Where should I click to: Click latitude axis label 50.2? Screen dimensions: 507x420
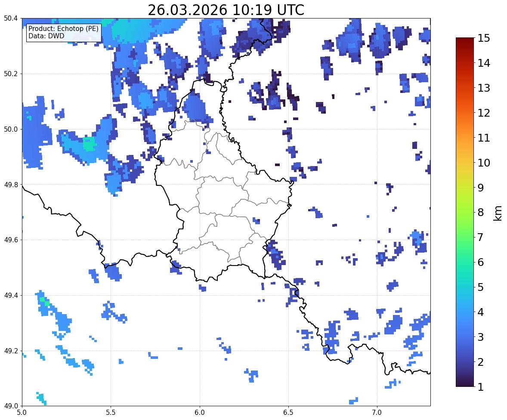point(11,74)
